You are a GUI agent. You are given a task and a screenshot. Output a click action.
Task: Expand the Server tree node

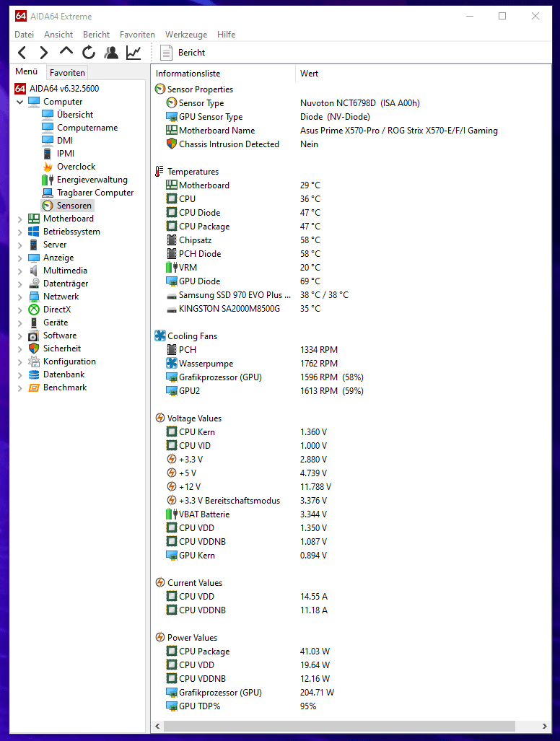(20, 245)
